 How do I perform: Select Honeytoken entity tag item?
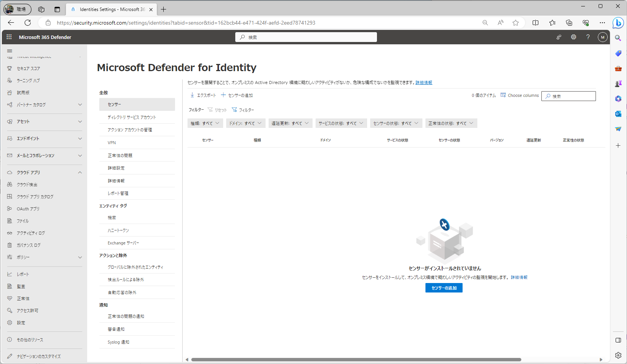tap(137, 230)
